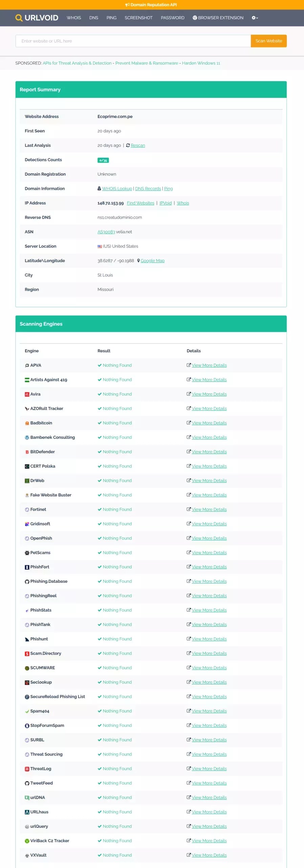Image resolution: width=304 pixels, height=868 pixels.
Task: Click the Avira engine icon
Action: click(27, 394)
